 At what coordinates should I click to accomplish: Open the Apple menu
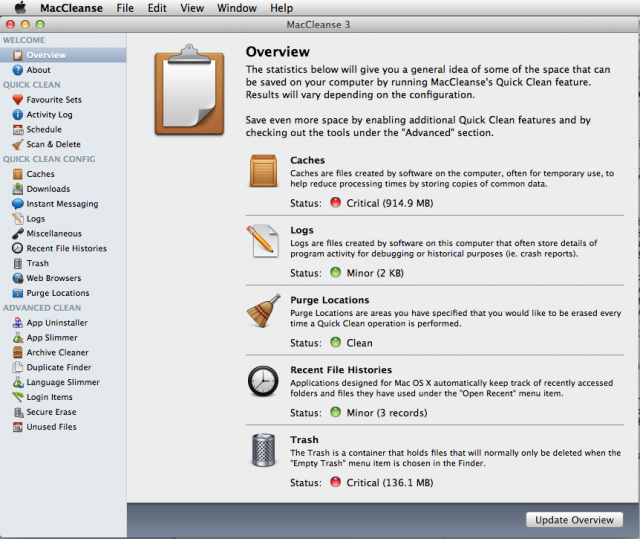tap(20, 8)
